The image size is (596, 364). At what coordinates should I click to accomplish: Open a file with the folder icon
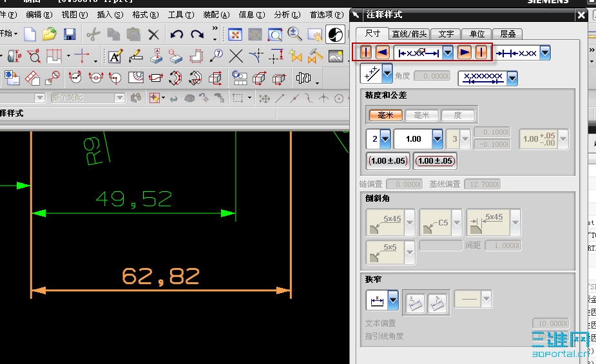coord(50,34)
